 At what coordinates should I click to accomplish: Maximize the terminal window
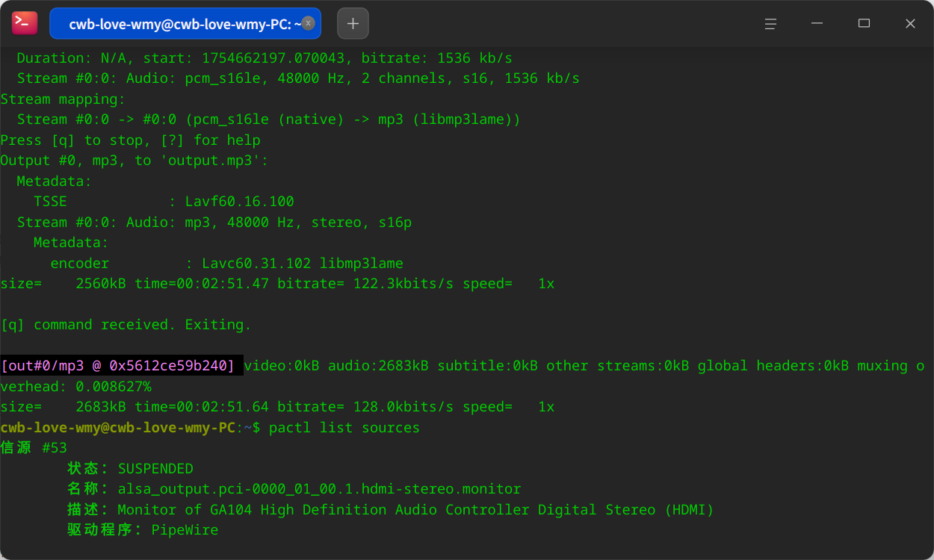(x=864, y=24)
